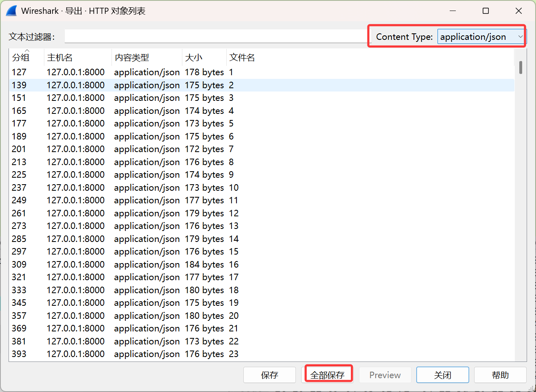The image size is (536, 392).
Task: Select the row with packet 127
Action: click(262, 72)
